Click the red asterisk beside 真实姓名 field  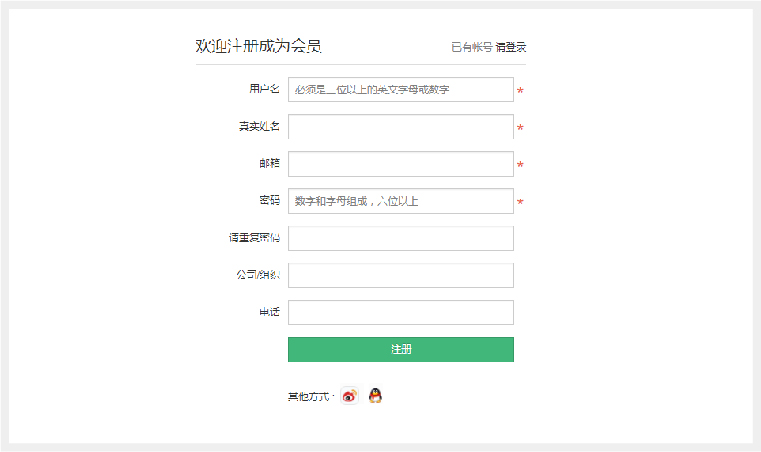(520, 127)
